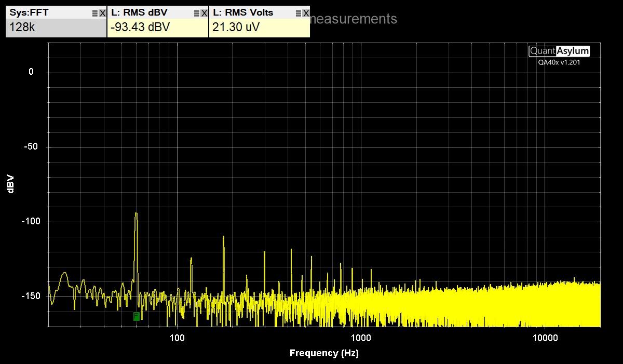Click the QuantAsylum logo
This screenshot has width=623, height=364.
(559, 51)
